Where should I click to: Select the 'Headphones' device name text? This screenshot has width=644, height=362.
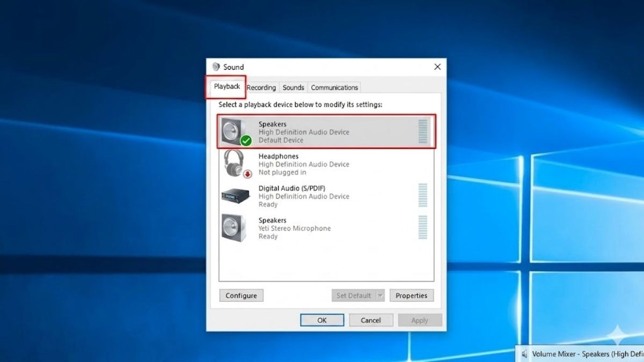click(279, 156)
